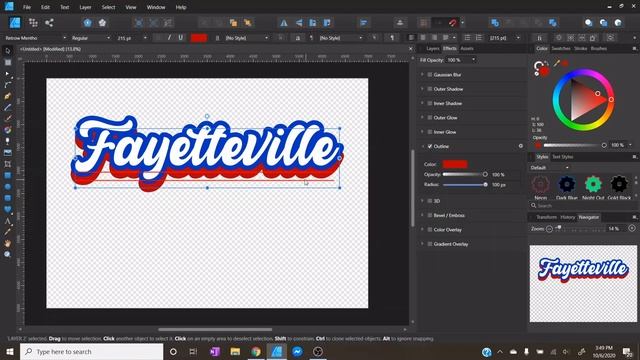Click Windows search box in taskbar
Image resolution: width=640 pixels, height=360 pixels.
pos(91,351)
